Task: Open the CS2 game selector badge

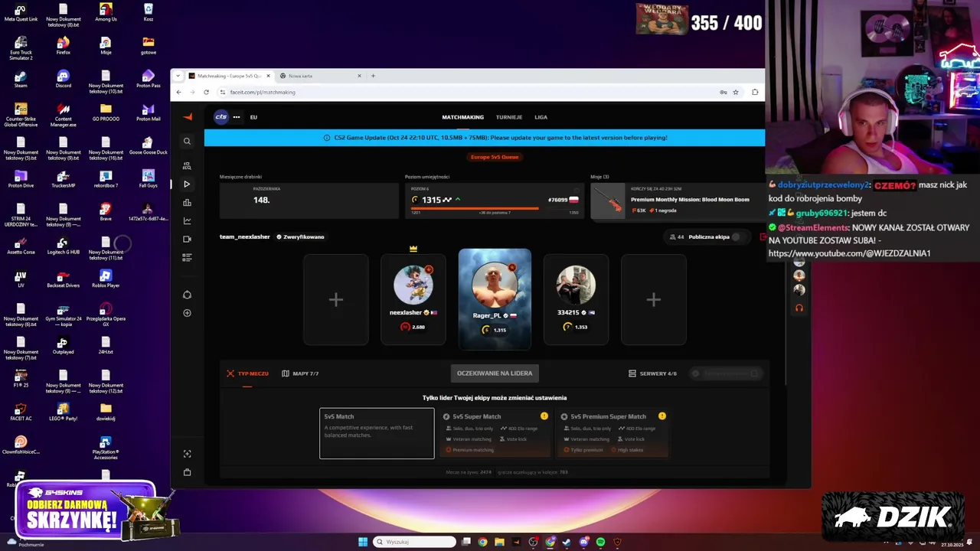Action: [221, 117]
